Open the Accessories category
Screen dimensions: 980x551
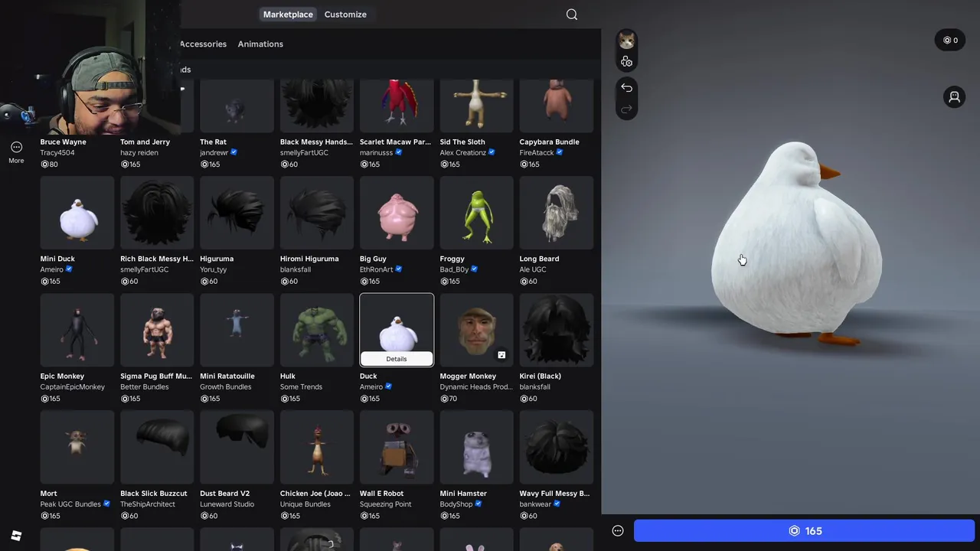pyautogui.click(x=203, y=44)
